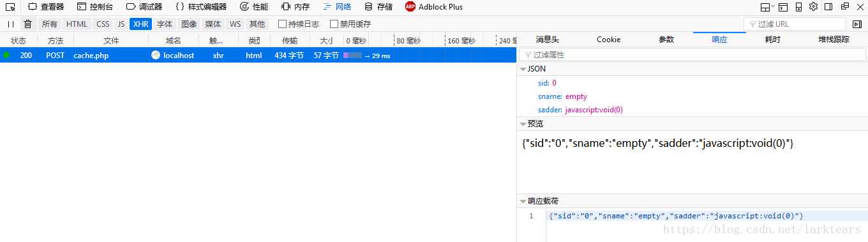Click the localhost insecure connection icon
This screenshot has width=868, height=242.
(156, 56)
